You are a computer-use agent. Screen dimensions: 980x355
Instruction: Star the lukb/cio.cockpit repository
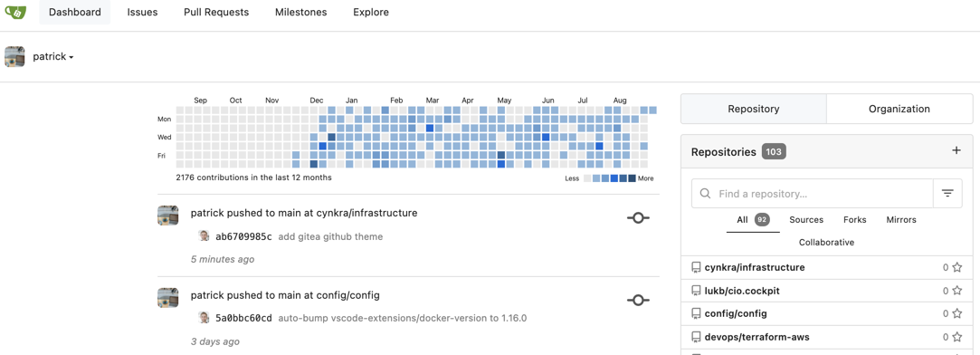pos(956,291)
